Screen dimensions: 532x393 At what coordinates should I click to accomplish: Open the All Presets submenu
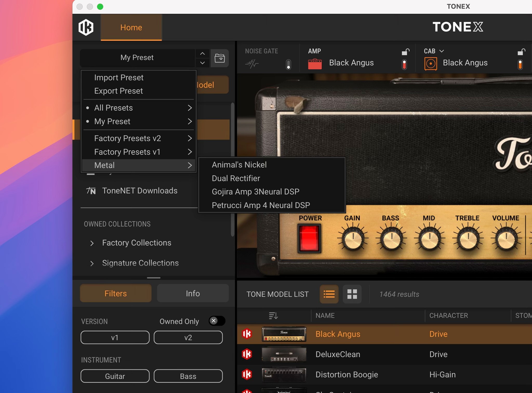point(139,108)
